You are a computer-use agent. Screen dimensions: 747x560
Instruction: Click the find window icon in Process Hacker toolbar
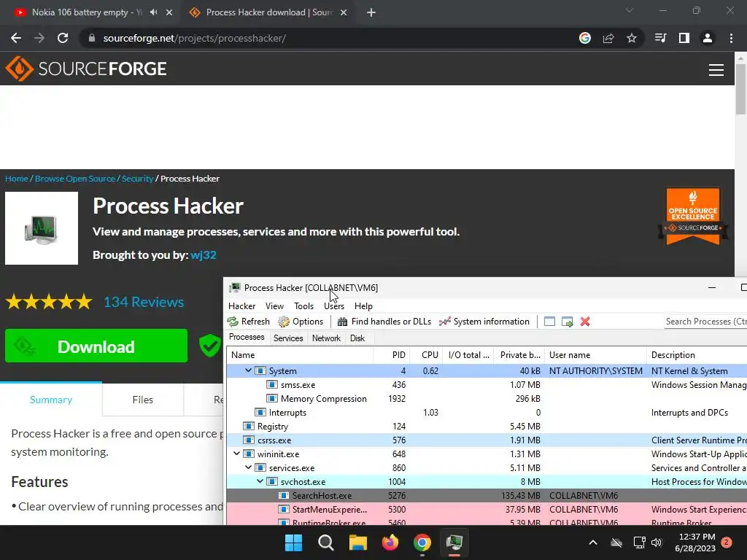pos(549,322)
